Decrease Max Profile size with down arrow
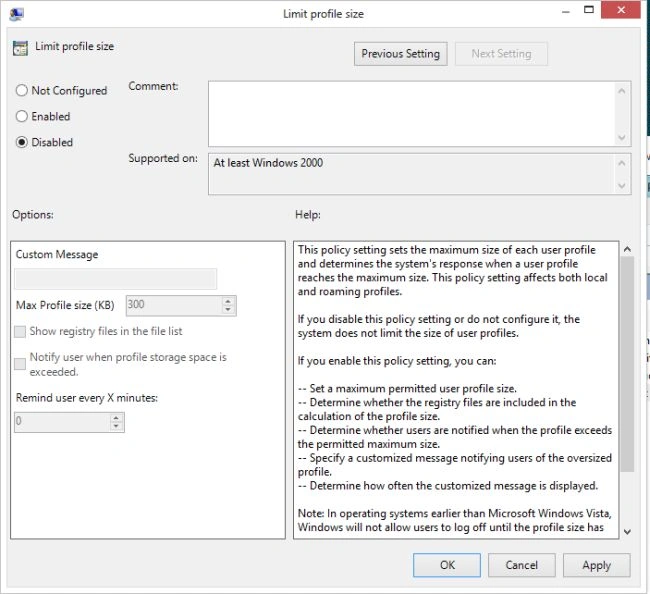Image resolution: width=650 pixels, height=594 pixels. 228,310
